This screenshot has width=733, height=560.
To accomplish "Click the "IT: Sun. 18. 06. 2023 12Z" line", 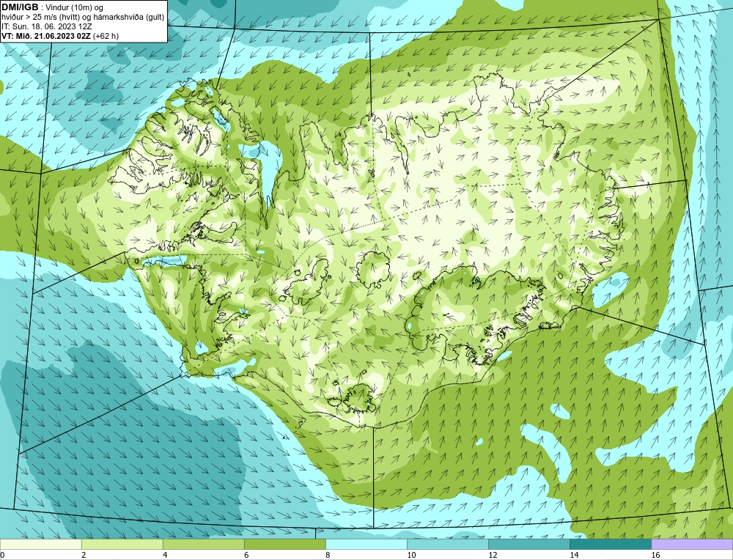I will click(47, 26).
